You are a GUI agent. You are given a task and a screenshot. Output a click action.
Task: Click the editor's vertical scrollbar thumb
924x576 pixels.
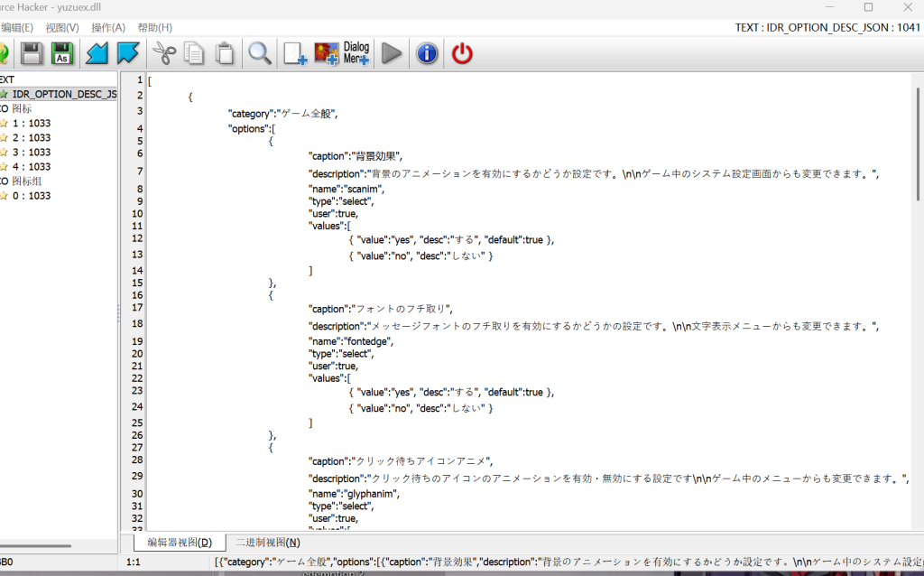coord(918,144)
